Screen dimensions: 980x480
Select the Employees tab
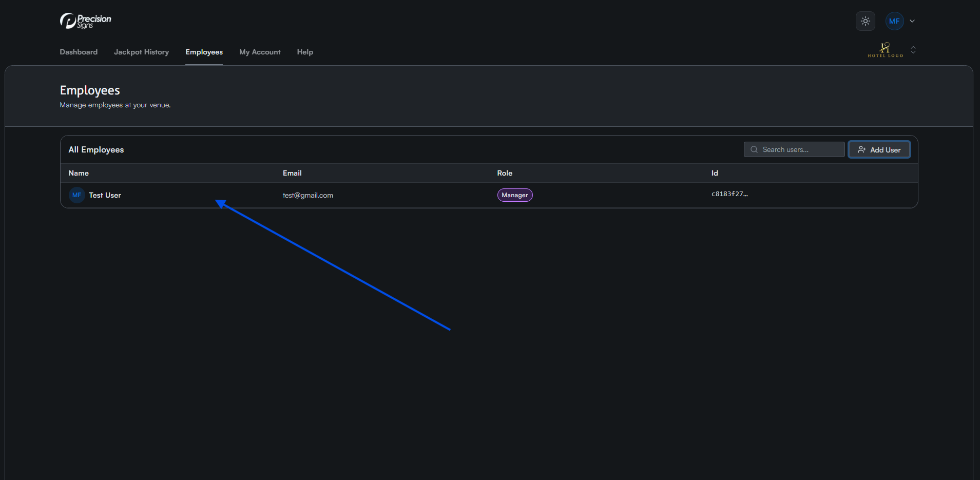(204, 52)
